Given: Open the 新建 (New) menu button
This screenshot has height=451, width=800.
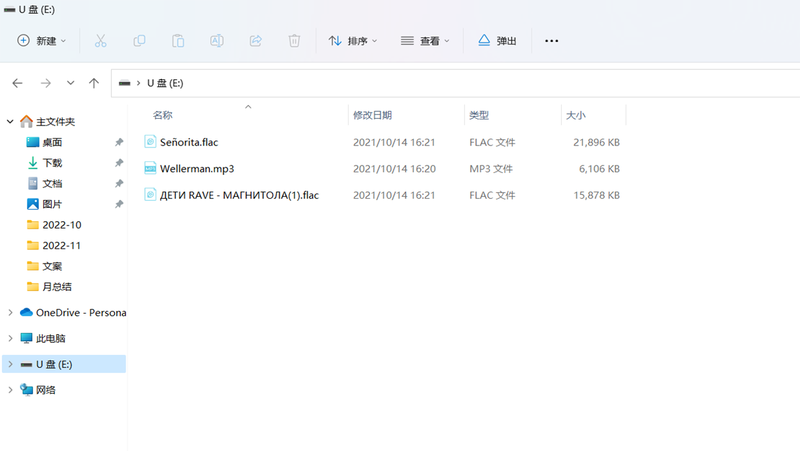Looking at the screenshot, I should pos(41,41).
